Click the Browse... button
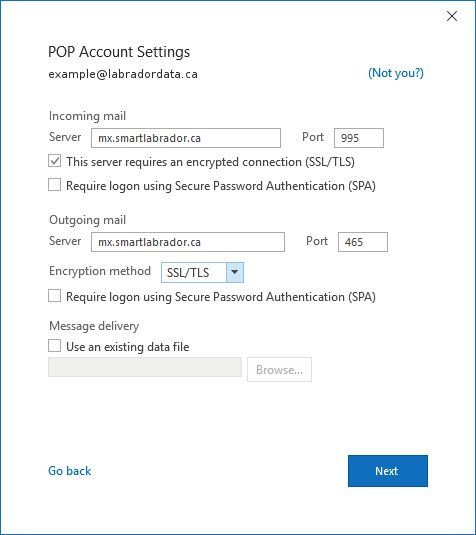Viewport: 476px width, 535px height. point(279,370)
